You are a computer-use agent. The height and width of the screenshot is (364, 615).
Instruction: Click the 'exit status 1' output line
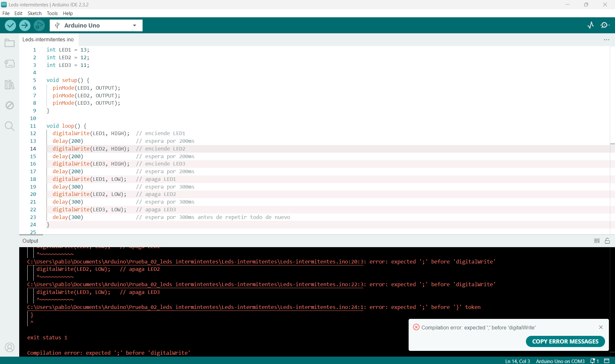[x=47, y=337]
